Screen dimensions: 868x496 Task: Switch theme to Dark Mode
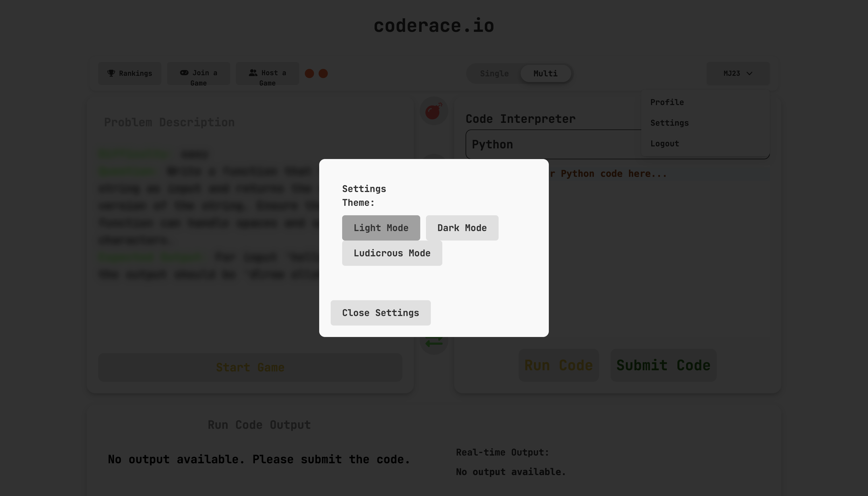tap(462, 228)
